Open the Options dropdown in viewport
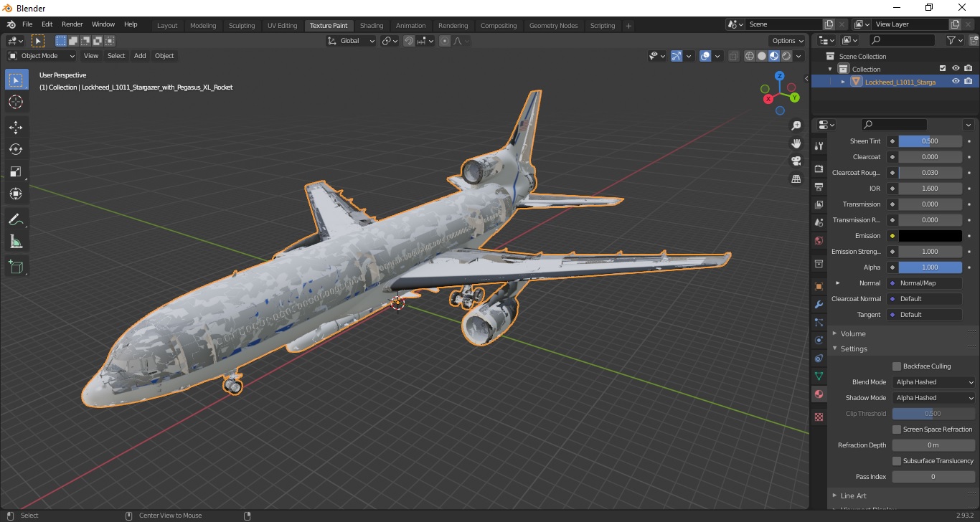Screen dimensions: 980x522 787,41
